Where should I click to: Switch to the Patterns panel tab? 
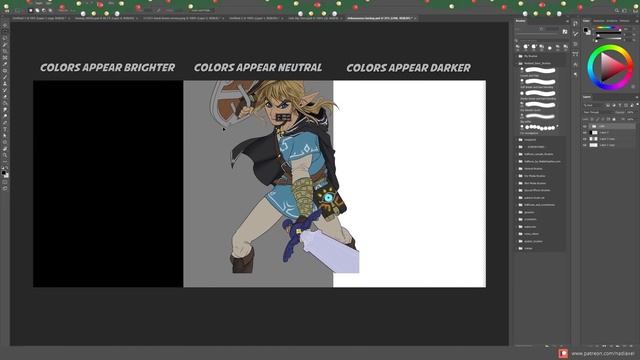click(x=624, y=21)
